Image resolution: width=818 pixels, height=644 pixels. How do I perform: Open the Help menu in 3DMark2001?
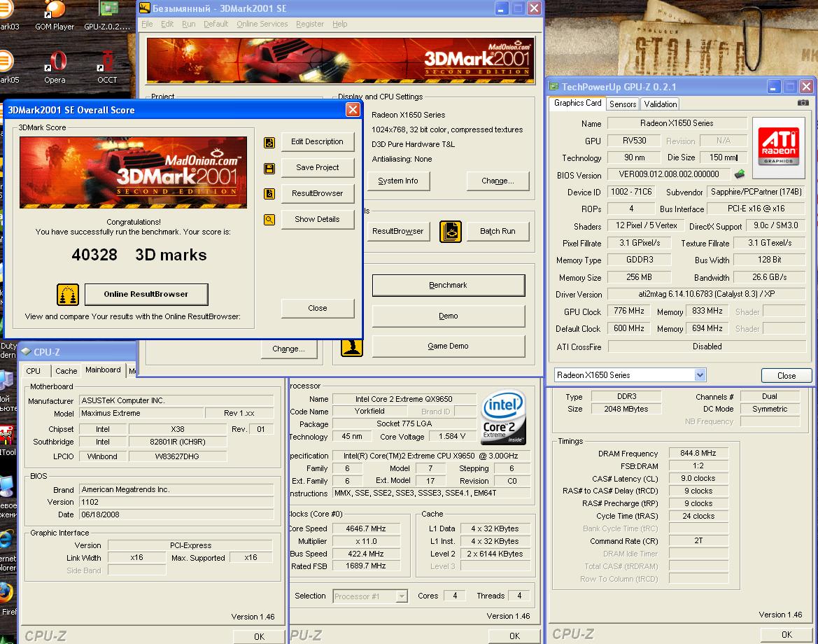click(x=339, y=24)
